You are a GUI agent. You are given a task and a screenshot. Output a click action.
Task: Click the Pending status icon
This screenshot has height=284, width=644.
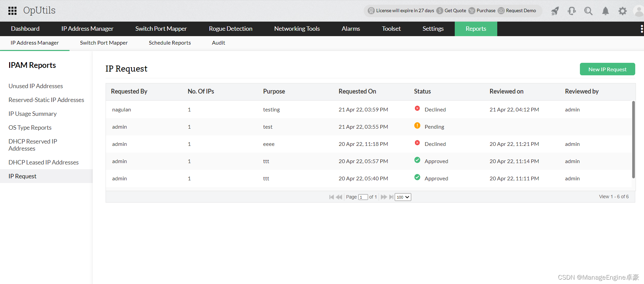(417, 126)
